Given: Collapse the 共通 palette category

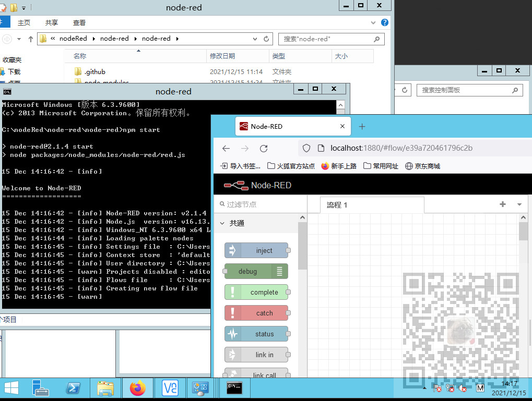Looking at the screenshot, I should point(222,223).
